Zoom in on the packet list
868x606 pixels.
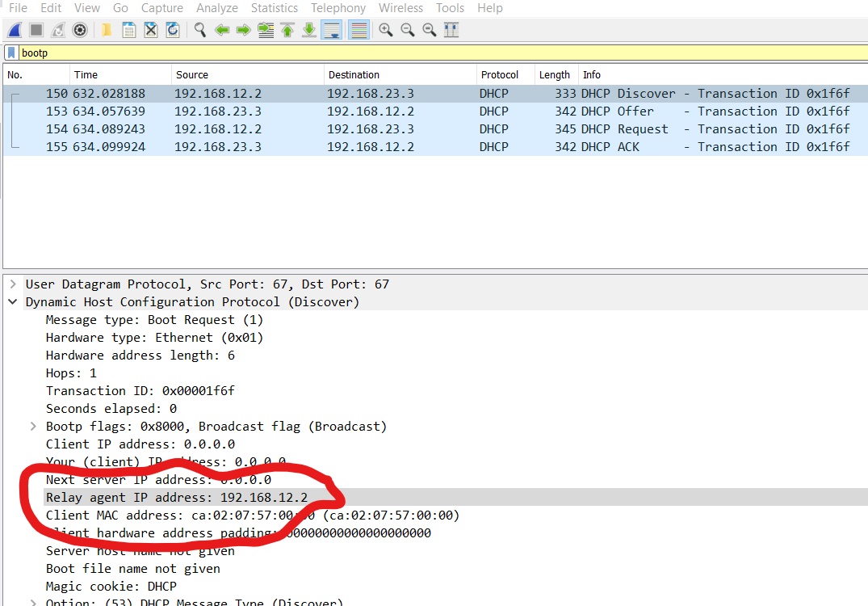(x=385, y=29)
